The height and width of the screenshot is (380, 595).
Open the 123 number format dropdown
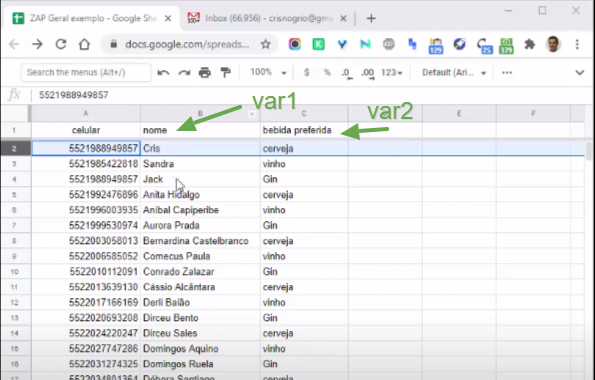point(392,73)
